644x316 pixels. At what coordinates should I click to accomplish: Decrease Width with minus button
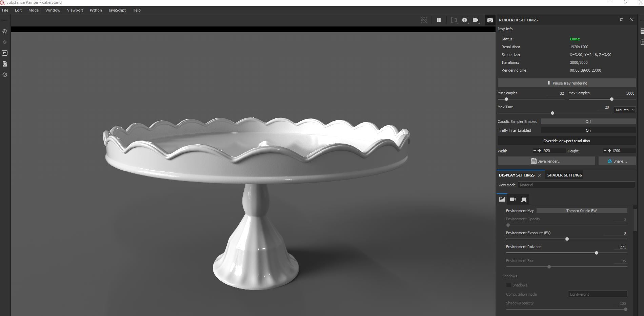coord(535,151)
